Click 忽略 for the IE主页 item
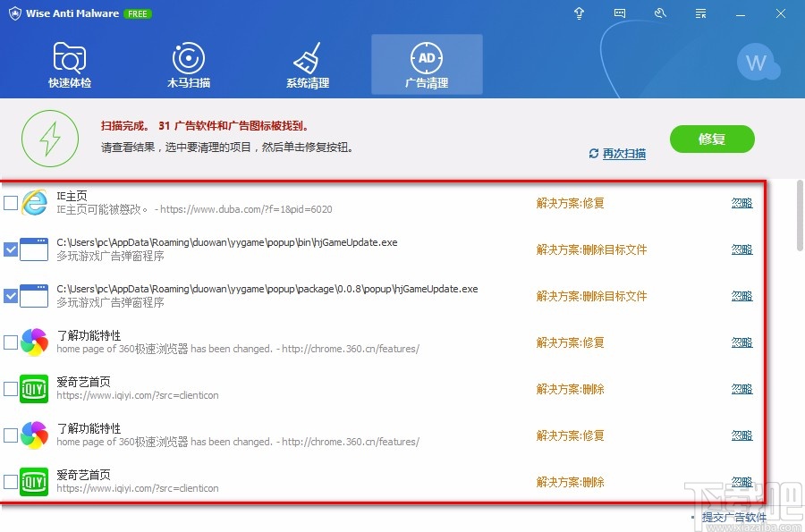Image resolution: width=805 pixels, height=532 pixels. tap(742, 202)
